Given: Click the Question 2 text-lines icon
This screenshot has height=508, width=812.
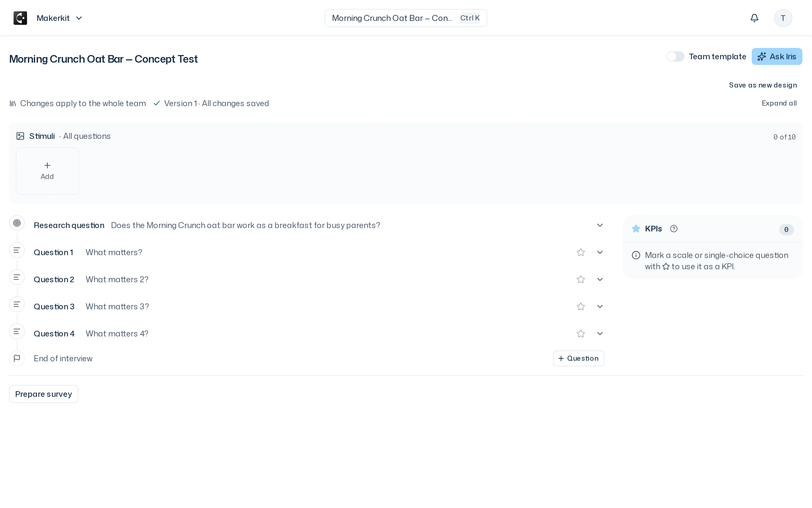Looking at the screenshot, I should pyautogui.click(x=17, y=277).
